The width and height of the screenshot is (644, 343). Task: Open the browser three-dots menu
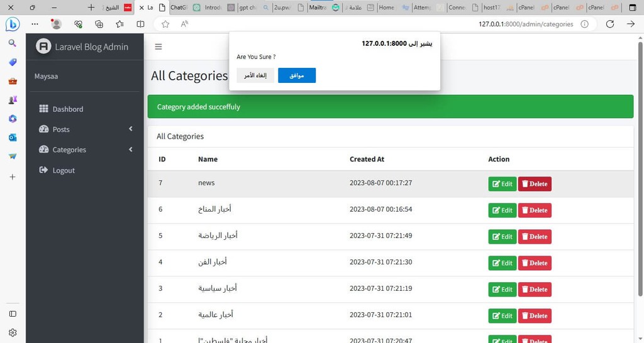click(35, 24)
